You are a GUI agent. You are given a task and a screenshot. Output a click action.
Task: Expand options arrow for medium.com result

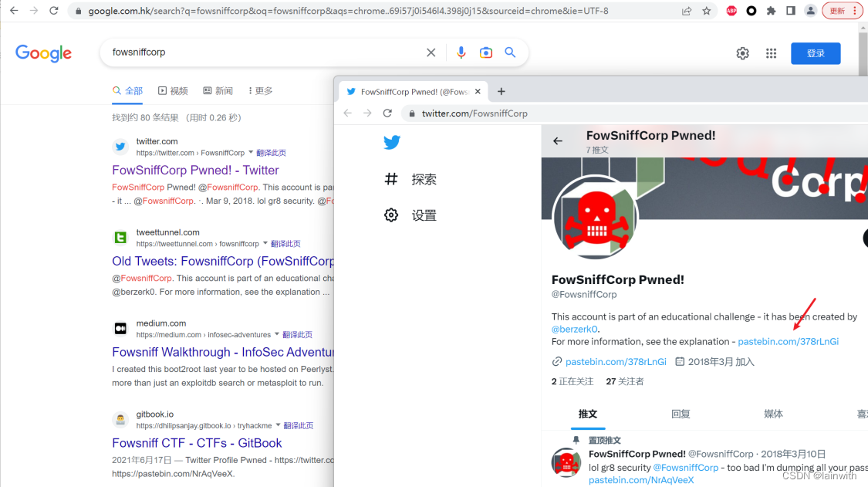[277, 334]
